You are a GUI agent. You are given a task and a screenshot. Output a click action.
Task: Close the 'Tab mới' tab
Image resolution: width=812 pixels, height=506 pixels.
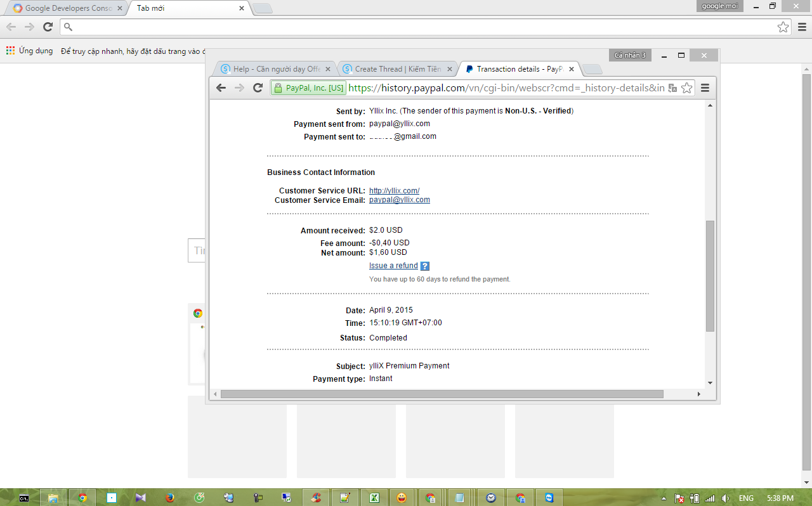[x=241, y=8]
